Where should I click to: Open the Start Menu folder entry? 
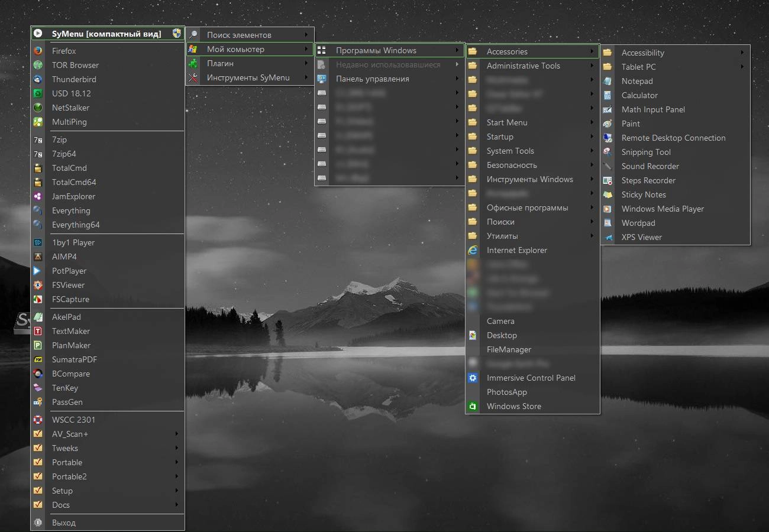pyautogui.click(x=532, y=122)
